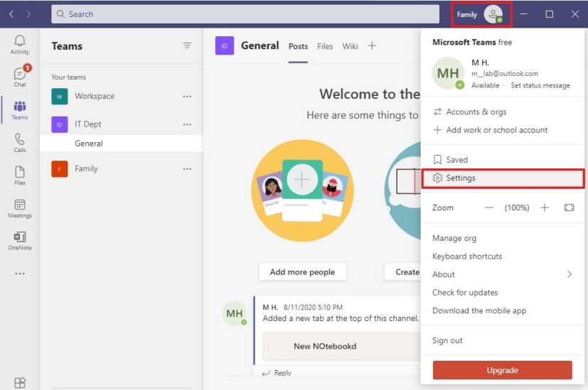Toggle full screen zoom icon
The width and height of the screenshot is (588, 390).
569,207
